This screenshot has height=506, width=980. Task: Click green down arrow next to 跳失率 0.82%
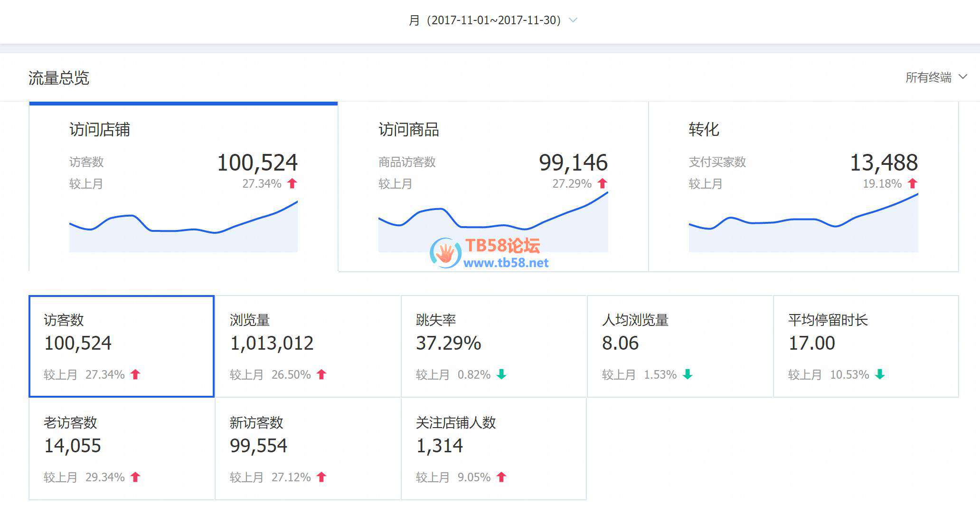501,374
